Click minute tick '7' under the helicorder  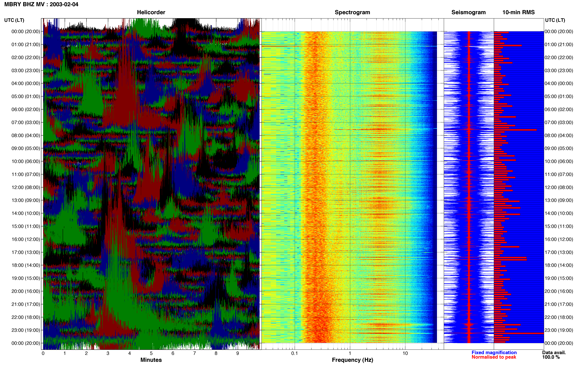click(x=195, y=353)
